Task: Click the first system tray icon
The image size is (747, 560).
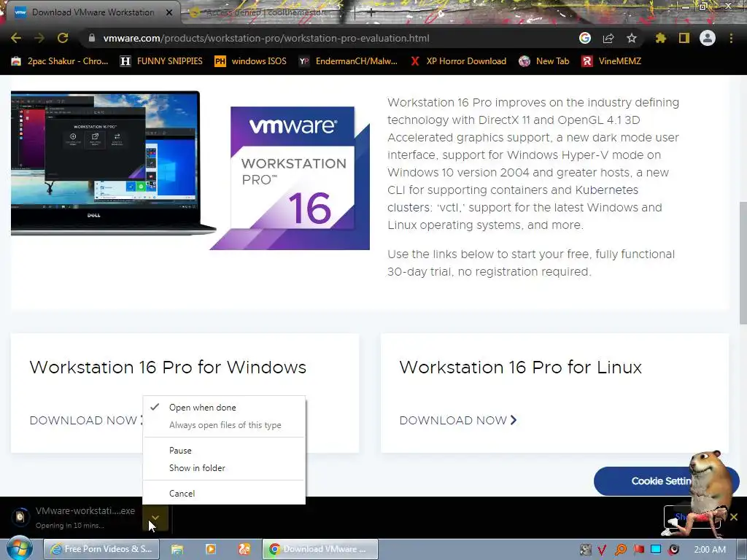Action: 586,550
